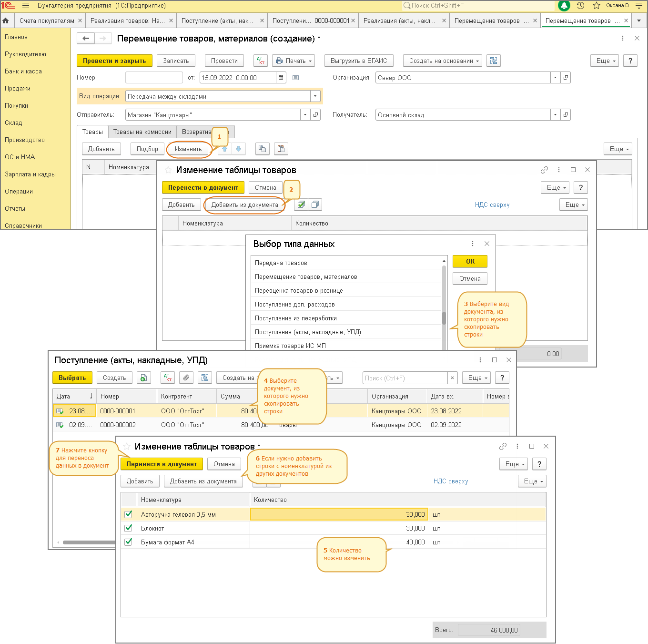Image resolution: width=648 pixels, height=644 pixels.
Task: Open Еще menu next to main help button
Action: click(604, 61)
